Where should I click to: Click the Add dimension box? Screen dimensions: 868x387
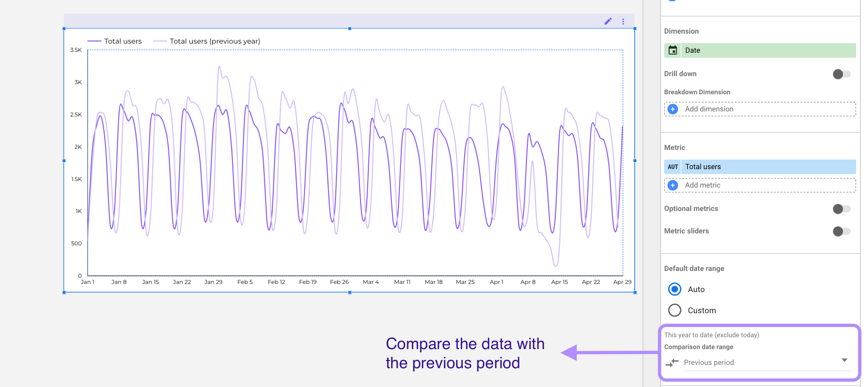[760, 109]
